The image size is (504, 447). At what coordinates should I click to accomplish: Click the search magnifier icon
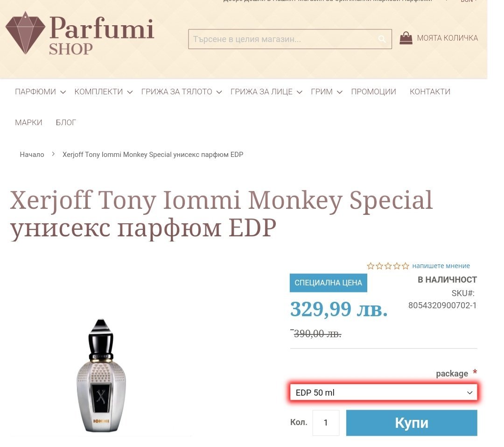pos(382,39)
